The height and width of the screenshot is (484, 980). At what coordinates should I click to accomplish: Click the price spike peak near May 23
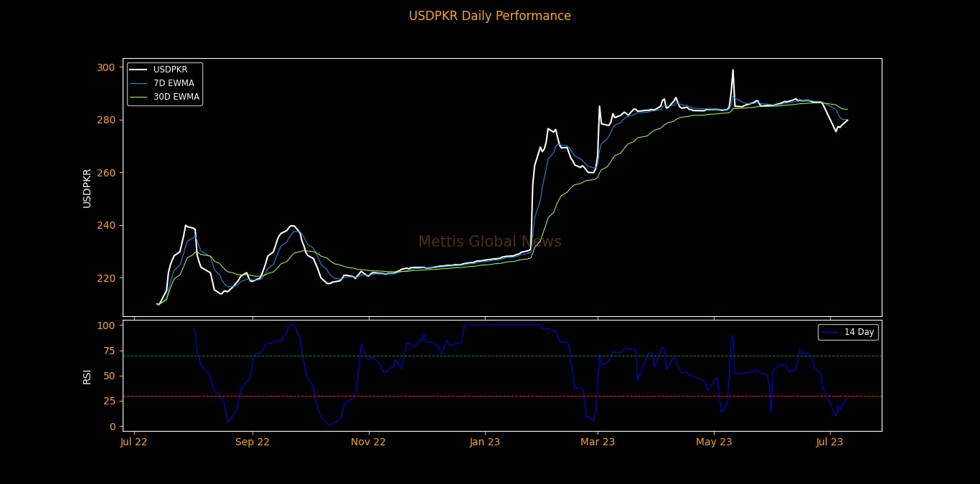pos(732,70)
